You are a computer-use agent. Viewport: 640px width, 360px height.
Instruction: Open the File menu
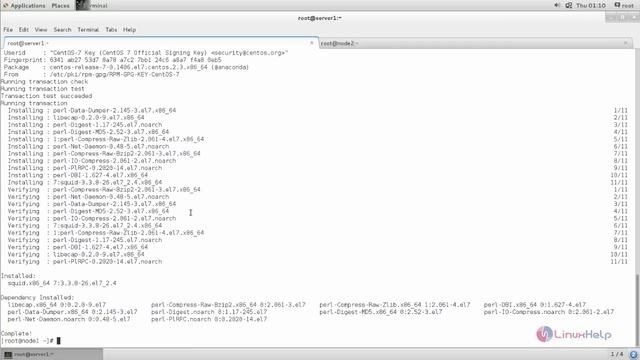pyautogui.click(x=8, y=30)
